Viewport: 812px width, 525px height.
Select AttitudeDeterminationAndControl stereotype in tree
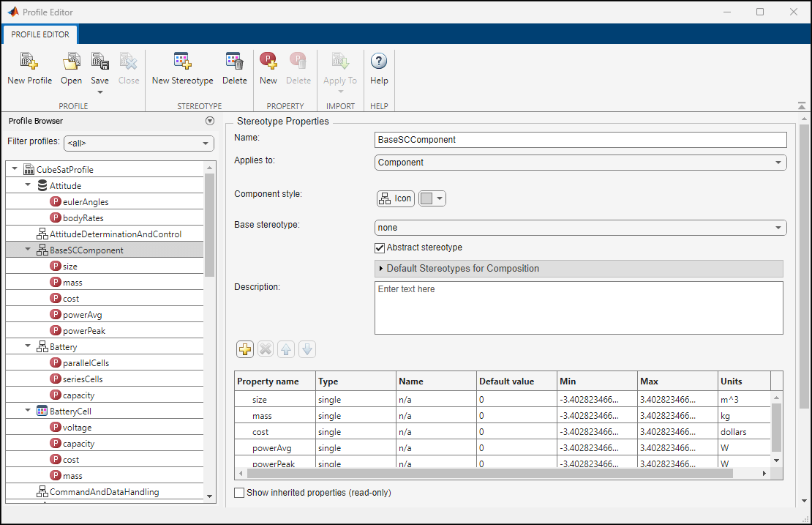tap(115, 234)
